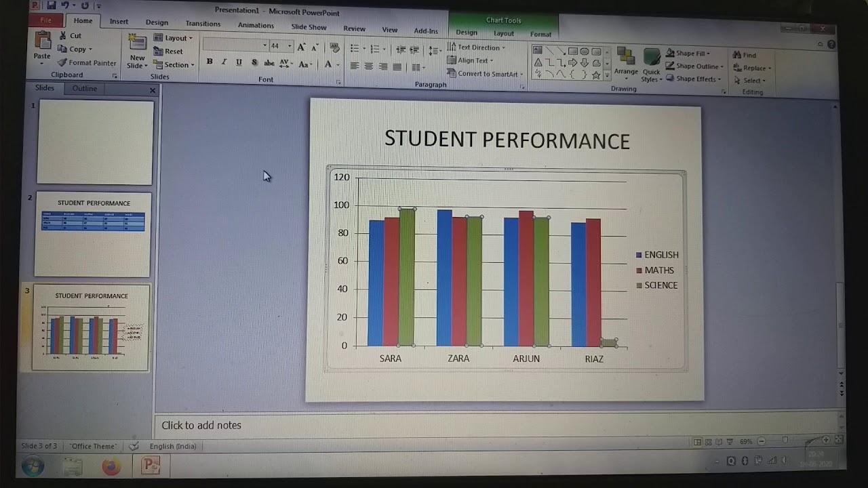Toggle Italic formatting
Image resolution: width=868 pixels, height=488 pixels.
(x=224, y=62)
